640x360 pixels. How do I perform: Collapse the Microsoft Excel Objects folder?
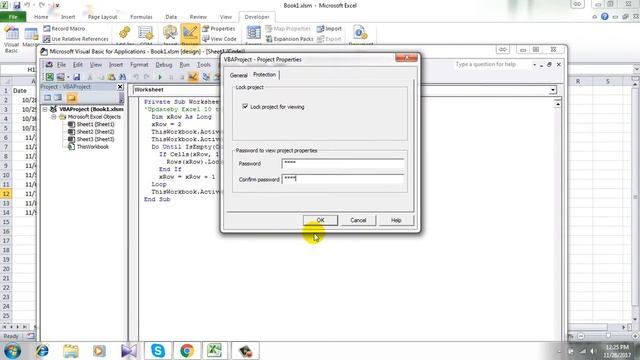point(53,117)
